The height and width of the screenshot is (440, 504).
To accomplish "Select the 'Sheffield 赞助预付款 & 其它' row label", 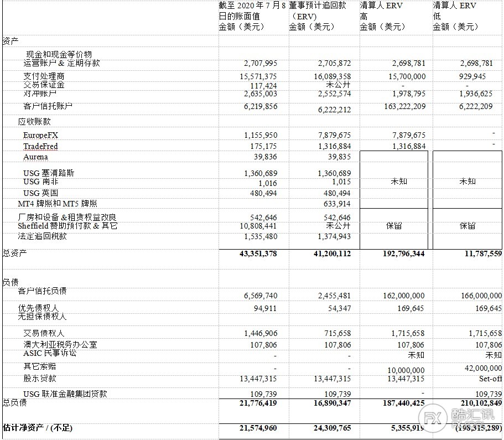I will (68, 226).
